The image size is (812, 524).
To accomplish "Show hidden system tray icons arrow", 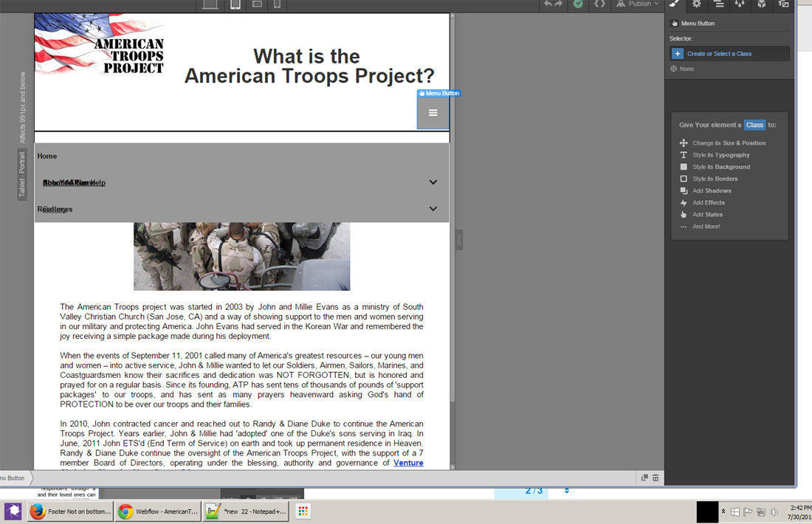I will 723,511.
